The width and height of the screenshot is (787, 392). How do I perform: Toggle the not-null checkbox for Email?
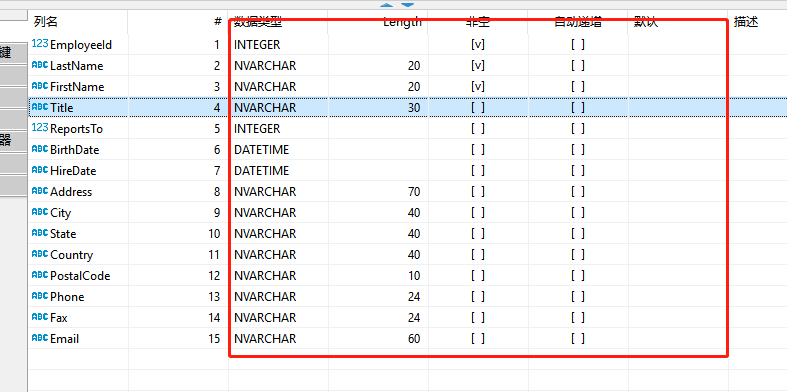(478, 339)
